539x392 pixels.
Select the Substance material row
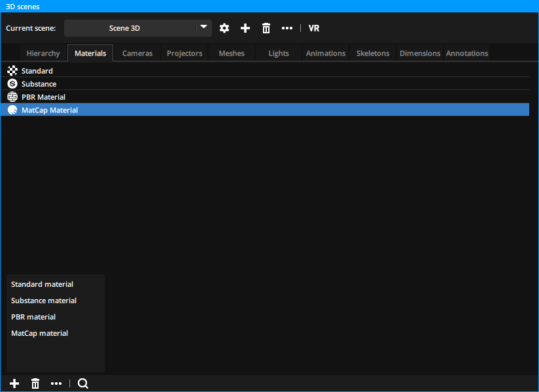coord(265,84)
